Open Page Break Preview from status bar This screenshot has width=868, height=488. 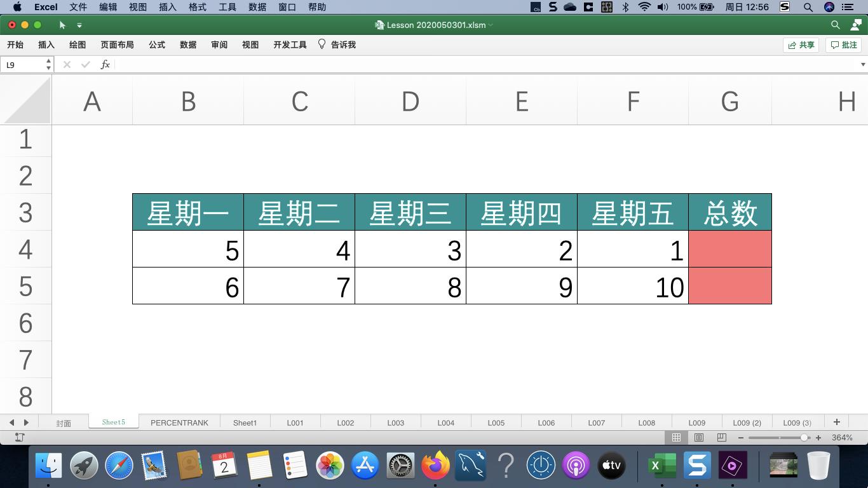pos(721,437)
